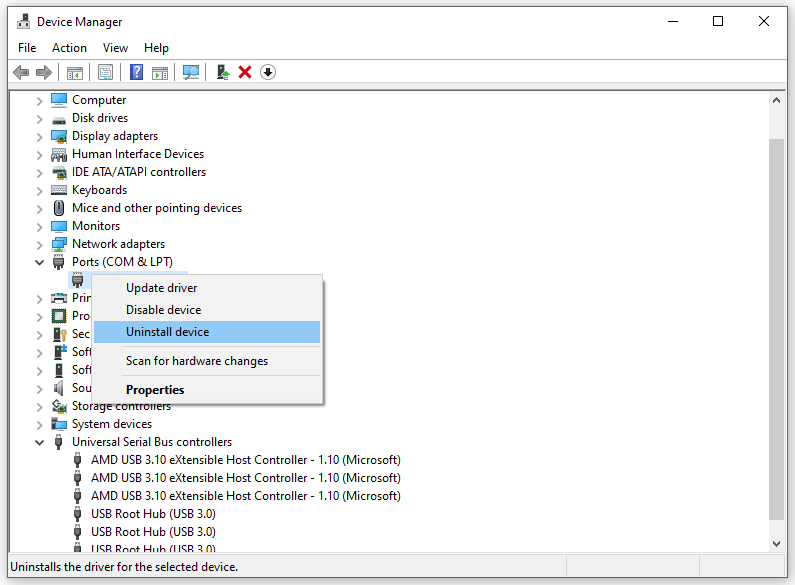Open Properties from the context menu

tap(207, 390)
